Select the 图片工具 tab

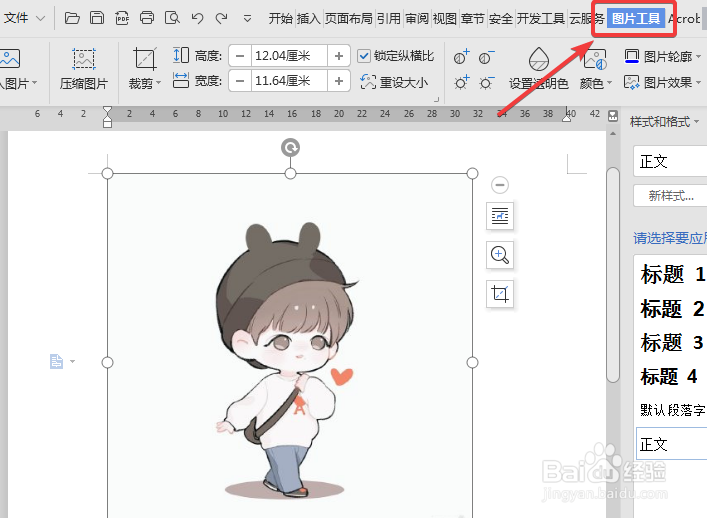point(636,18)
